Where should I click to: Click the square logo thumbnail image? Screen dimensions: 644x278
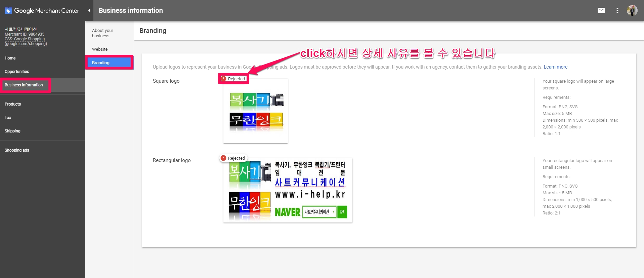click(256, 111)
